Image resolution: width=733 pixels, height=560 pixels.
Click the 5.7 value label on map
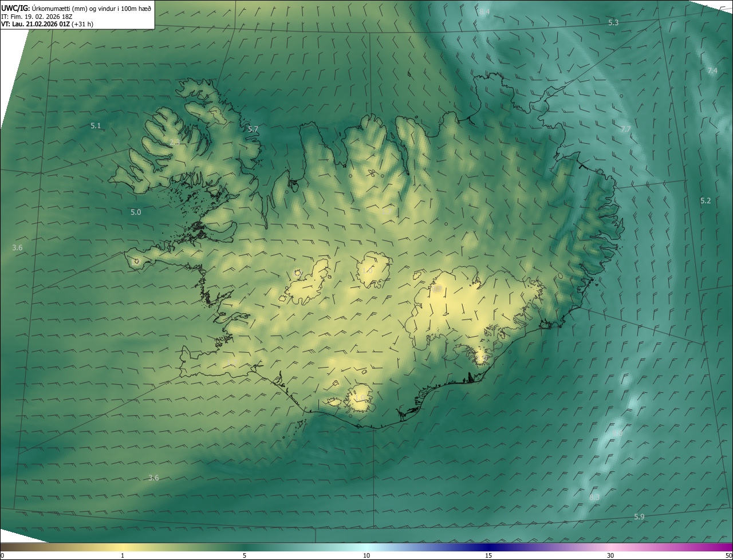click(x=253, y=129)
